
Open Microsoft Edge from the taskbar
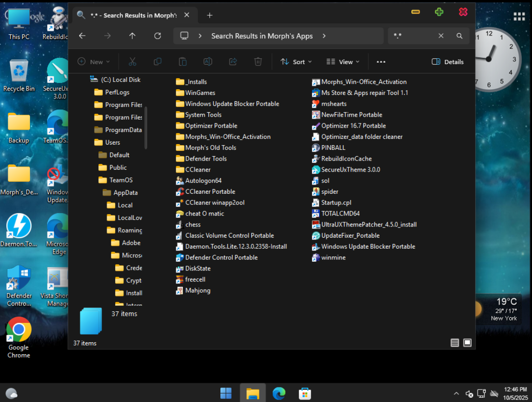click(x=279, y=393)
